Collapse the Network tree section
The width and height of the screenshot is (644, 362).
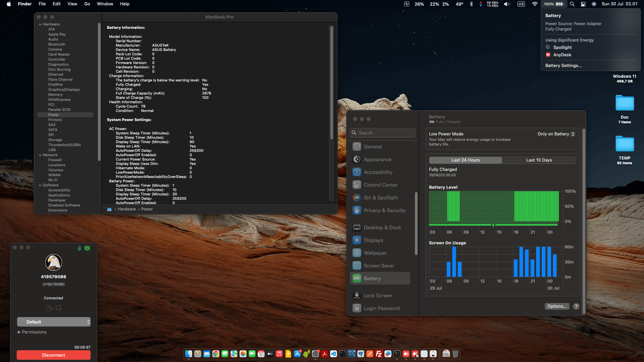coord(40,155)
